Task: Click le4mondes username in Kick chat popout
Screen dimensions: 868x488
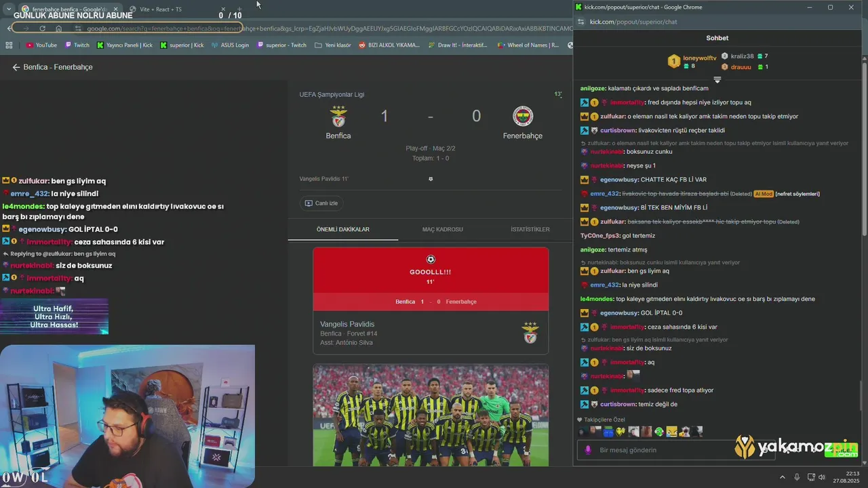Action: point(597,299)
